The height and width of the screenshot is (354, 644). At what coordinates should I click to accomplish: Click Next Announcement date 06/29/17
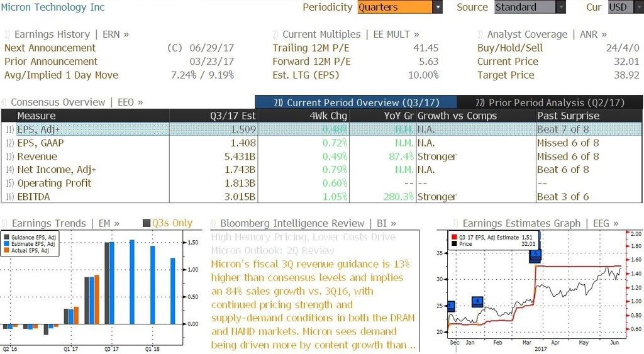coord(211,48)
